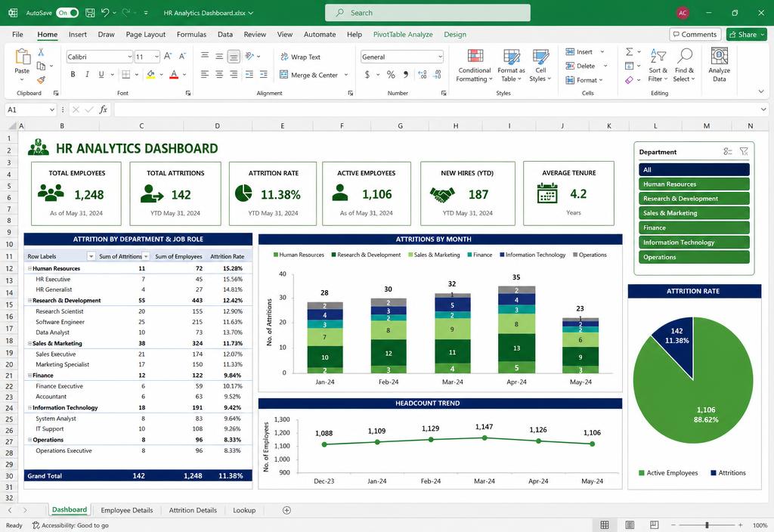Toggle Middle Align vertical alignment
Viewport: 774px width, 532px height.
tap(219, 57)
